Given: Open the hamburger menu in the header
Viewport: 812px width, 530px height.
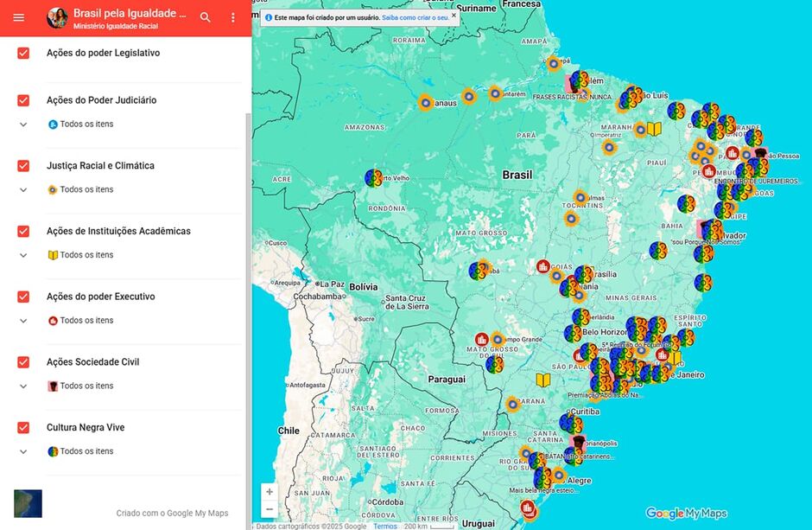Looking at the screenshot, I should [19, 17].
